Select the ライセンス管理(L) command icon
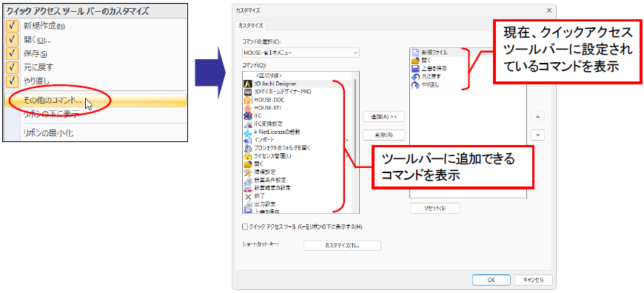The width and height of the screenshot is (644, 293). point(248,156)
